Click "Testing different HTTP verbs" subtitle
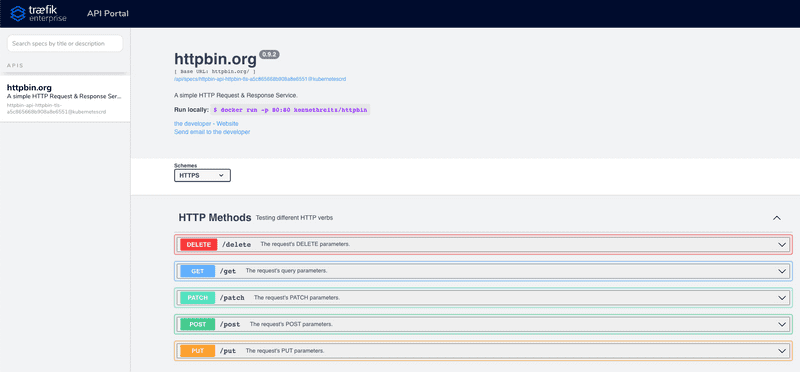Image resolution: width=800 pixels, height=372 pixels. click(294, 218)
